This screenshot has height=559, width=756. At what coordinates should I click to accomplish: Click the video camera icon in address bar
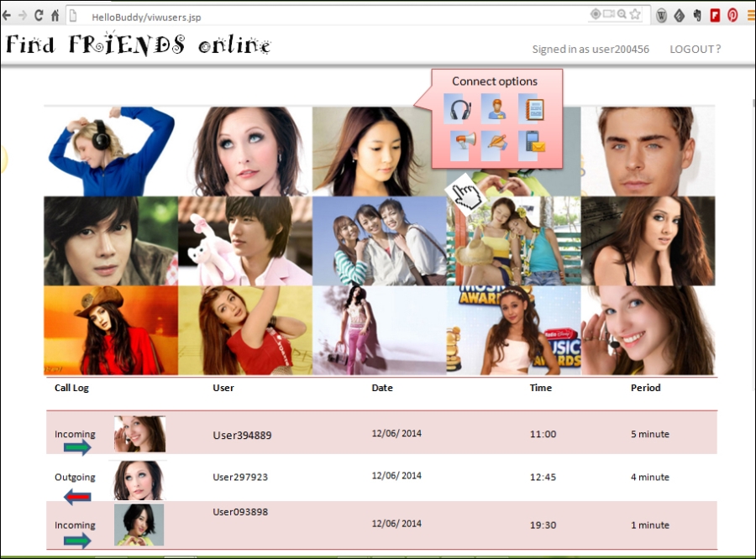608,13
